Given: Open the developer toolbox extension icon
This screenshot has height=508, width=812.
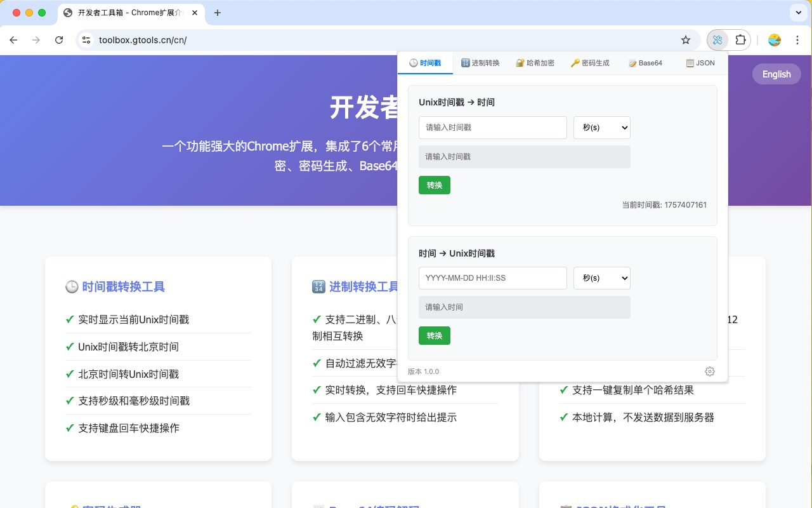Looking at the screenshot, I should (x=717, y=40).
